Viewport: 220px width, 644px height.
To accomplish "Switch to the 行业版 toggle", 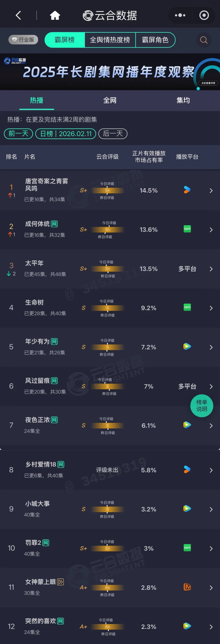I will point(23,40).
